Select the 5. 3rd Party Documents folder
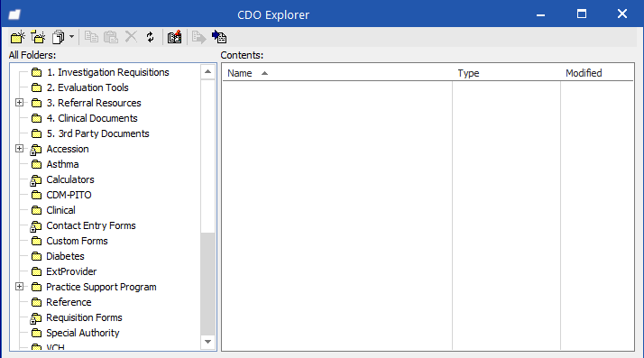 [97, 133]
